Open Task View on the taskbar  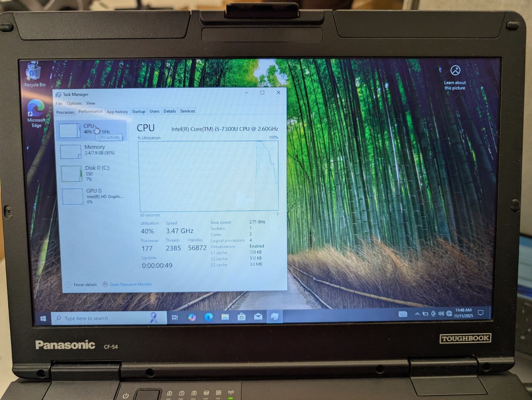[x=175, y=318]
